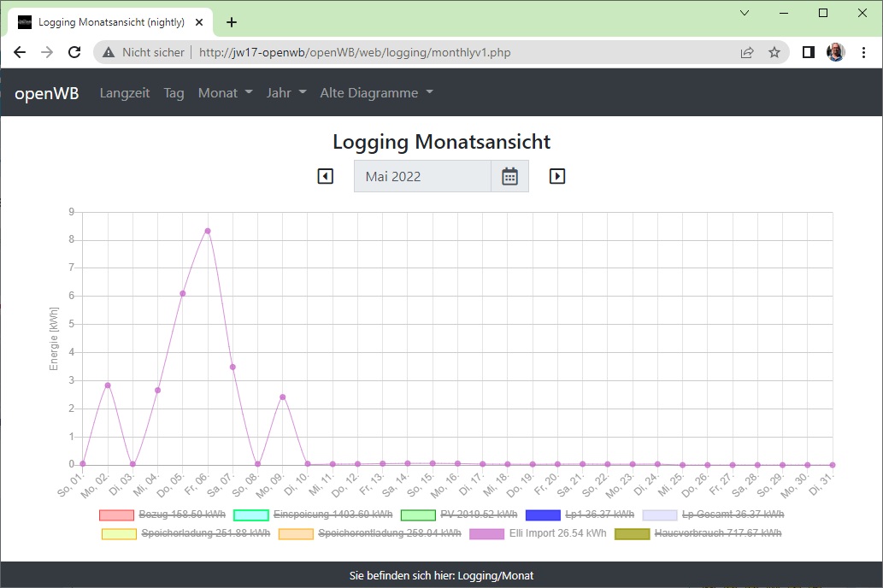
Task: Expand the Jahr dropdown menu
Action: pyautogui.click(x=286, y=93)
